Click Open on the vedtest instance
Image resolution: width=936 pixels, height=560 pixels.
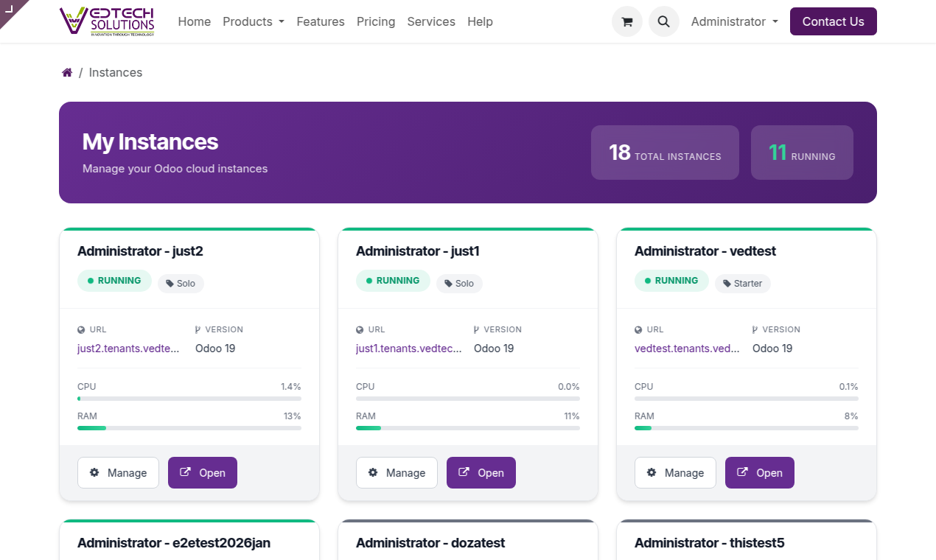tap(760, 472)
